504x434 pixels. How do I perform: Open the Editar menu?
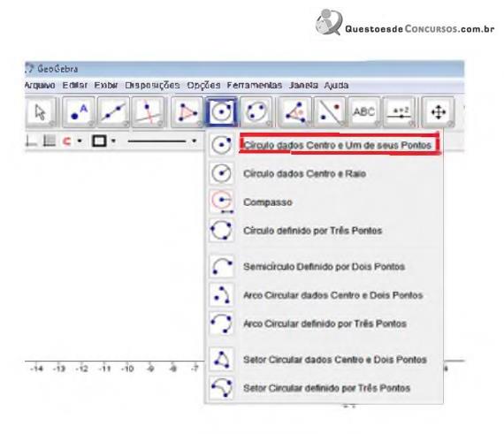pos(74,85)
